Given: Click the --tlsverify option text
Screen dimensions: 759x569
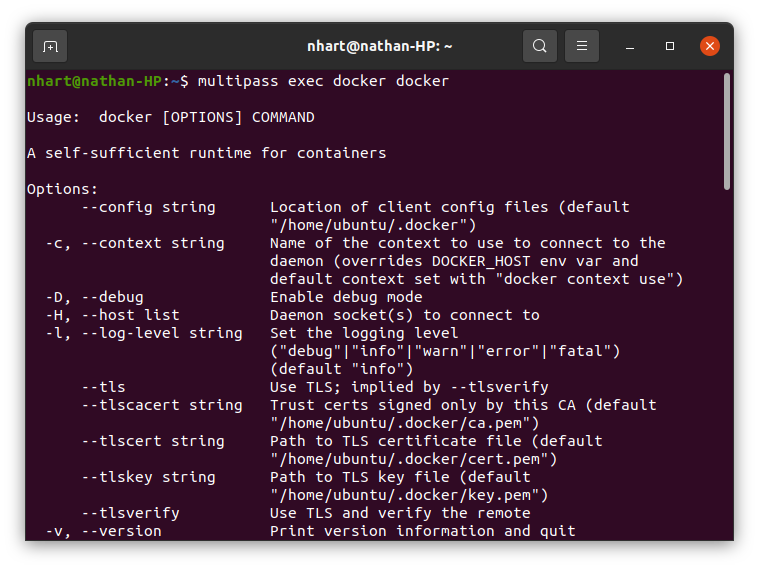Looking at the screenshot, I should 130,513.
